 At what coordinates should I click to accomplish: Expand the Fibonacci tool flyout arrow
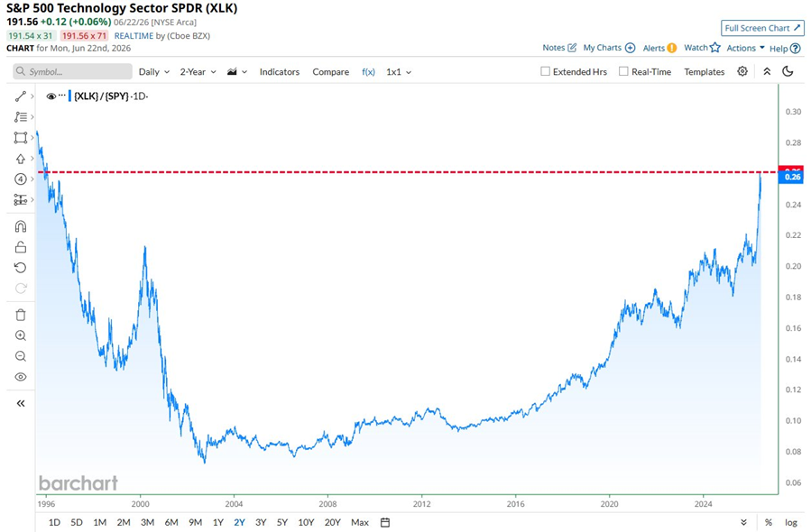pos(32,117)
